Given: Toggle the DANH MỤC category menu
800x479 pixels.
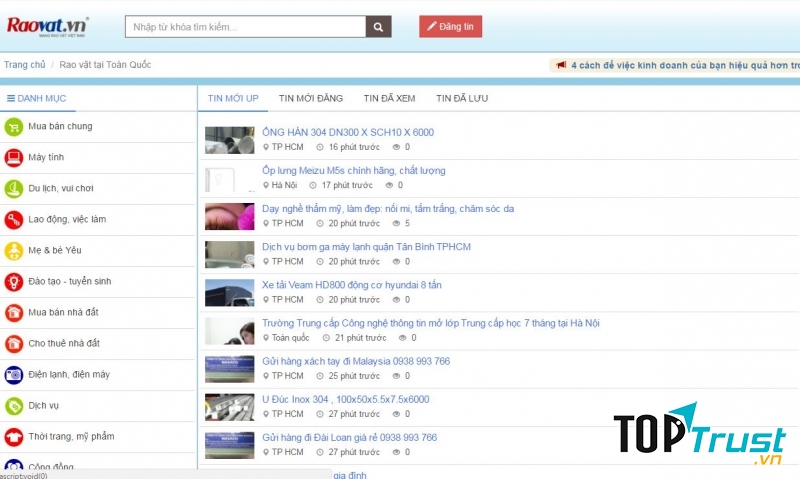Looking at the screenshot, I should click(x=37, y=98).
